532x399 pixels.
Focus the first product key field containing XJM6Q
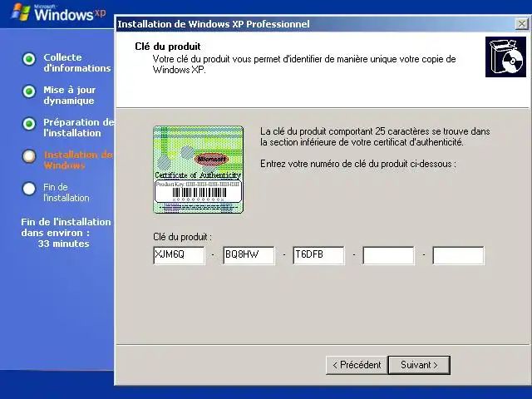(x=180, y=255)
